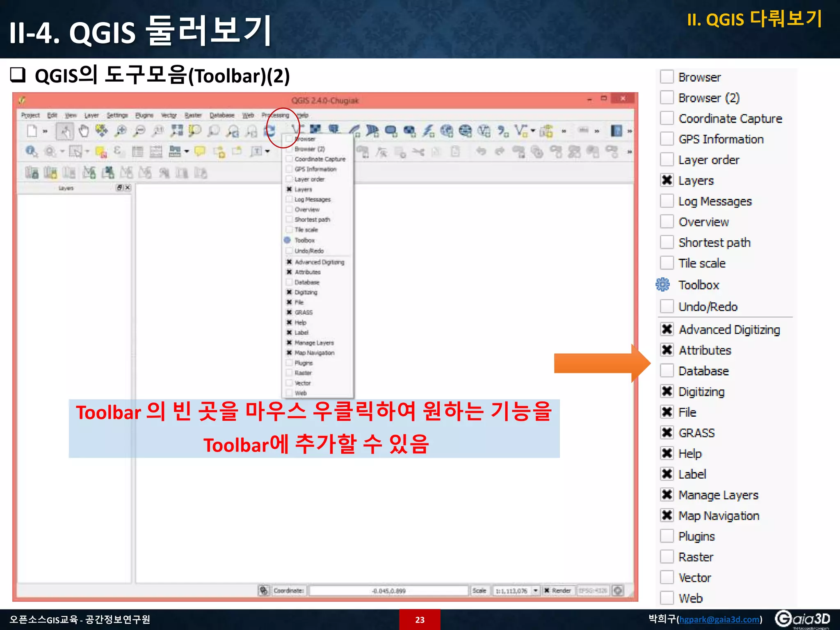The image size is (840, 630).
Task: Enable the Log Messages checkbox in enlarged list
Action: 667,201
